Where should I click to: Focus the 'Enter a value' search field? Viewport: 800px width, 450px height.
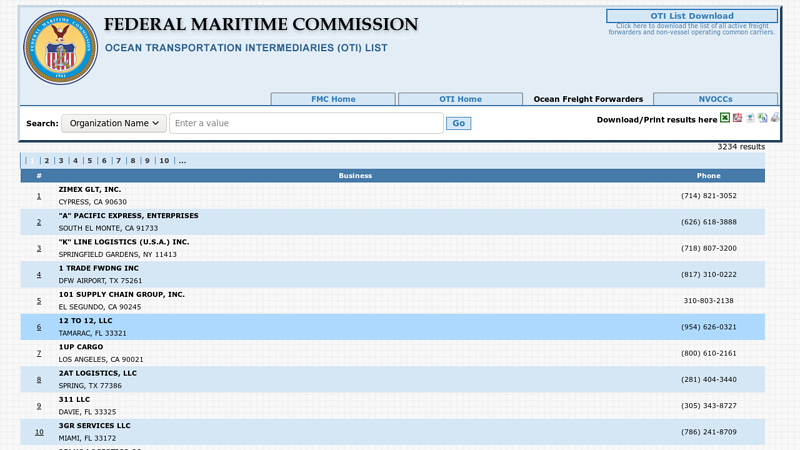pos(306,123)
